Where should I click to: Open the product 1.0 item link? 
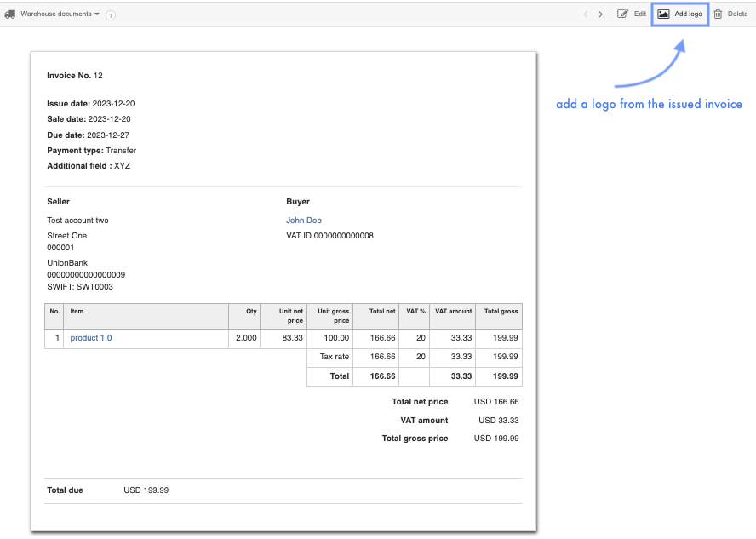click(x=90, y=338)
